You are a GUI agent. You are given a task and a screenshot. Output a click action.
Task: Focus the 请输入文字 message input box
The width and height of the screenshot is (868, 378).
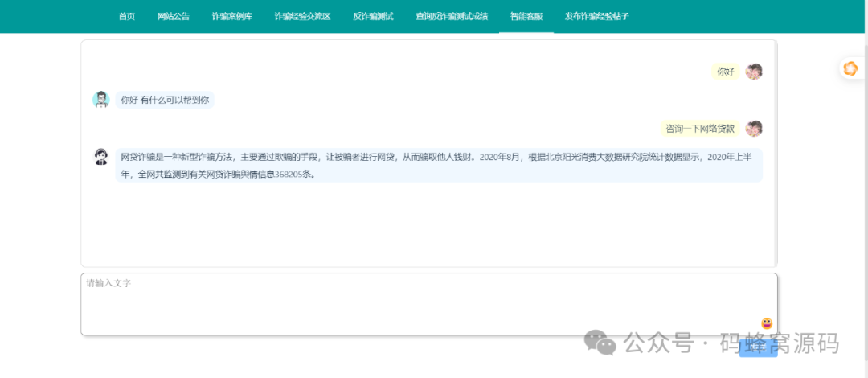point(429,304)
